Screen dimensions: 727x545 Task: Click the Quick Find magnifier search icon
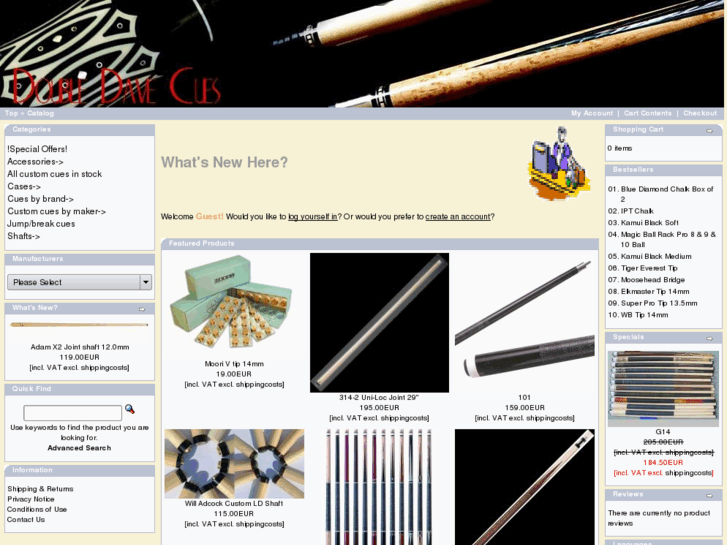pyautogui.click(x=129, y=409)
